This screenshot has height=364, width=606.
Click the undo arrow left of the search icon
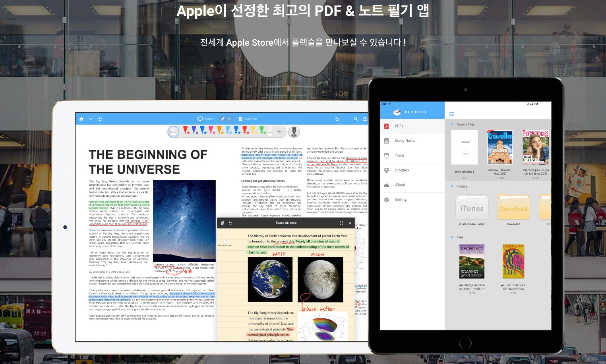pyautogui.click(x=337, y=119)
